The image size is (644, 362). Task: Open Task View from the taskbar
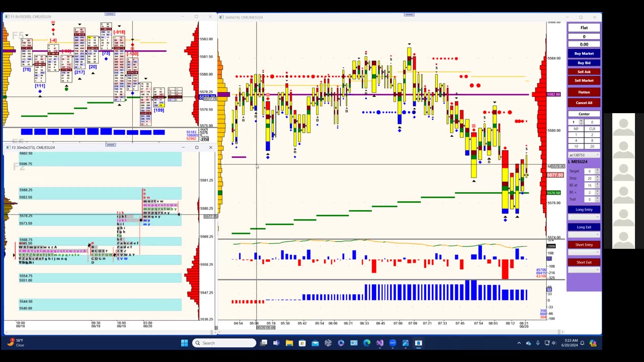pyautogui.click(x=263, y=343)
